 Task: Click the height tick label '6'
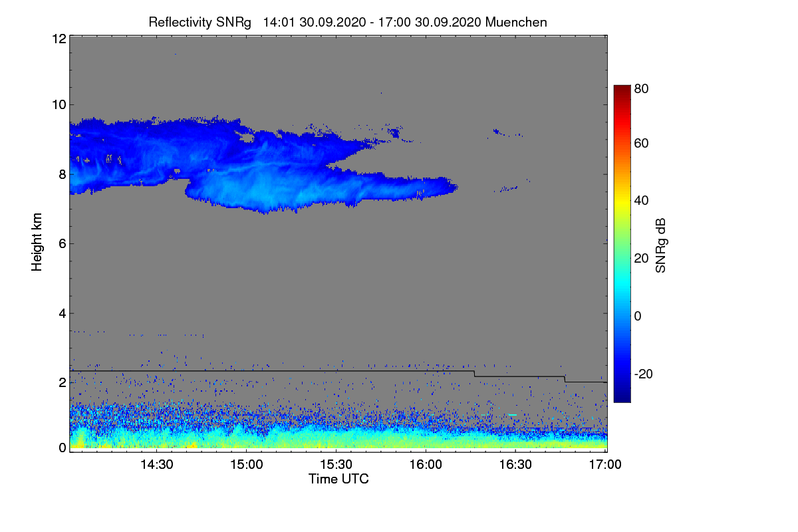coord(62,244)
